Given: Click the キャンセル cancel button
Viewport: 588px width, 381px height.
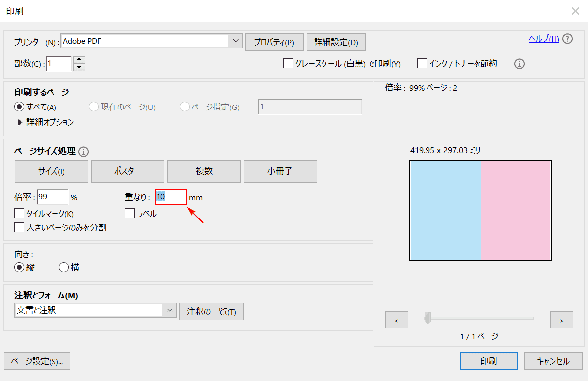Looking at the screenshot, I should (x=553, y=361).
